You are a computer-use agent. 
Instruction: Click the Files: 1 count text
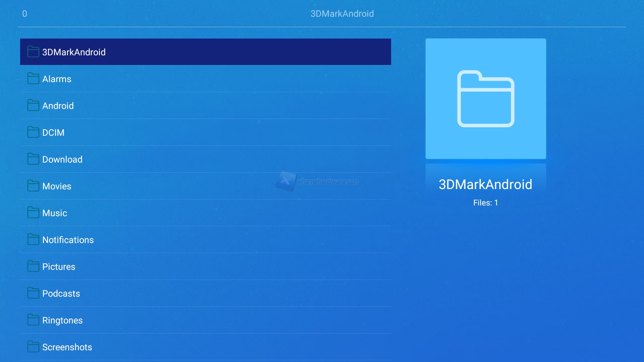pos(485,203)
